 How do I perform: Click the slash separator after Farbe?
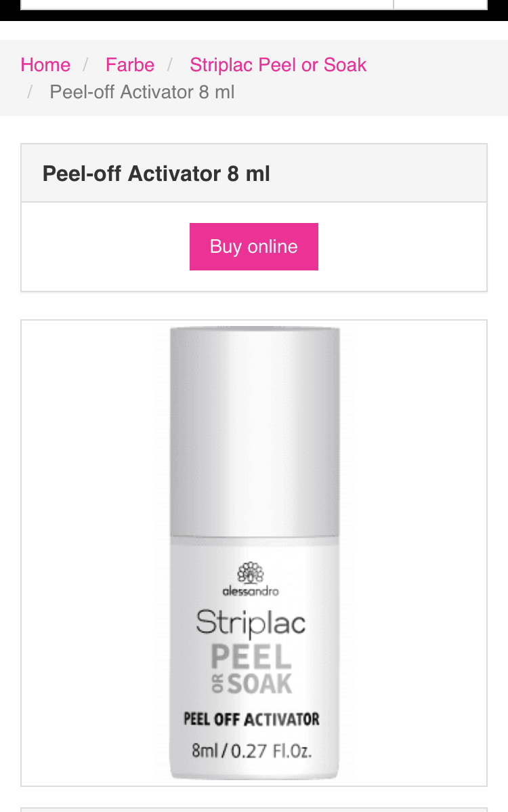(170, 65)
